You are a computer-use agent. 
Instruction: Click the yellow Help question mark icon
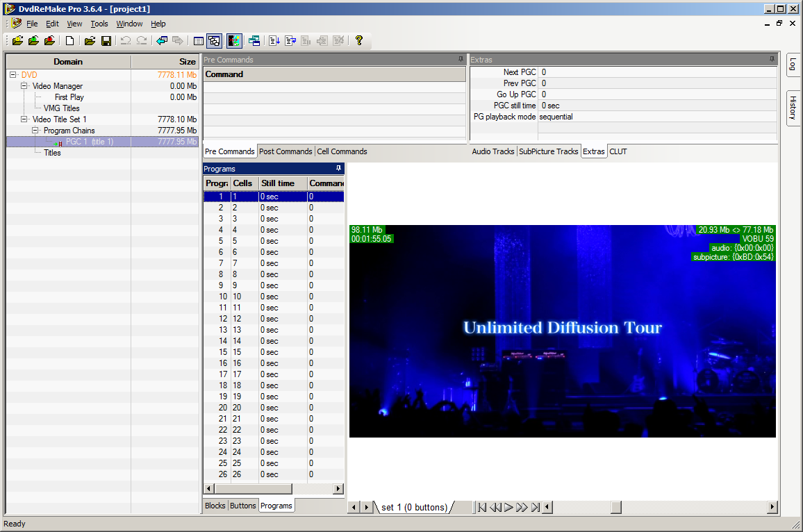tap(358, 41)
